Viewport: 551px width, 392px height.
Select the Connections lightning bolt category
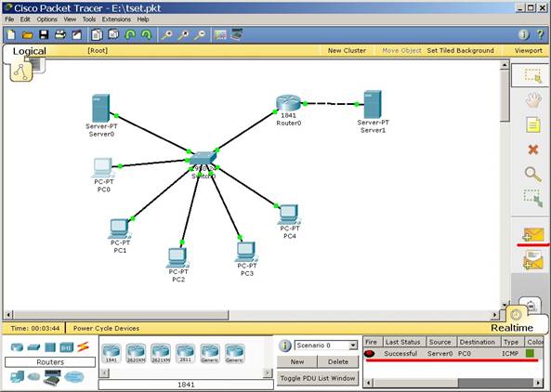pos(83,347)
